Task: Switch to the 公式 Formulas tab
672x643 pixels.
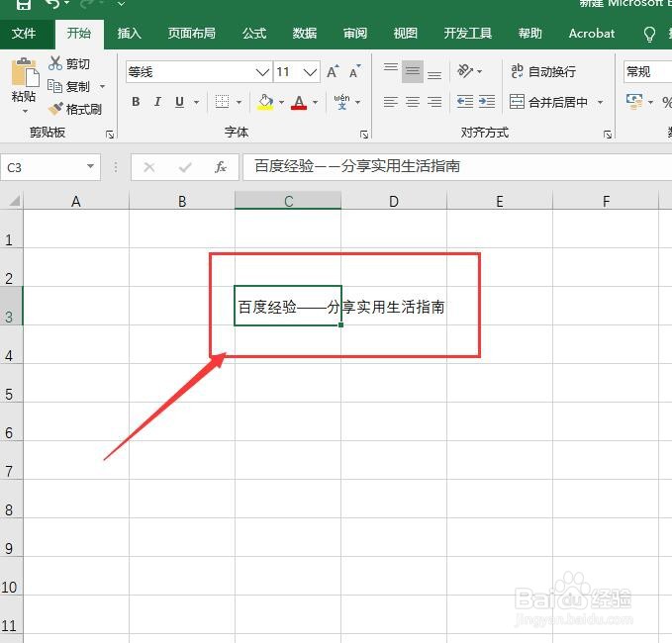Action: point(254,34)
